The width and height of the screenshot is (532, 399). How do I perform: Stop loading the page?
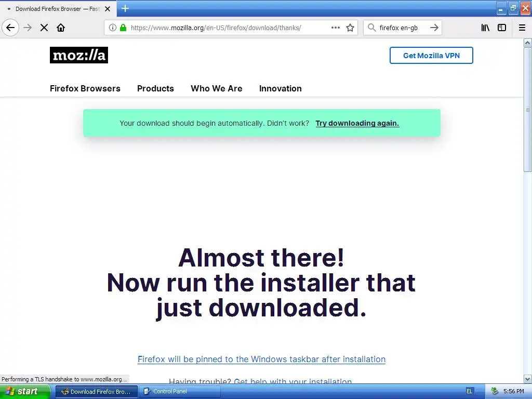pos(44,28)
